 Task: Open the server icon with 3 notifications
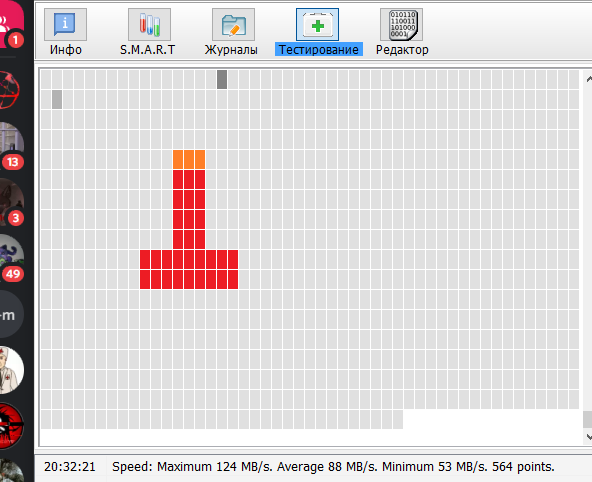(x=11, y=202)
